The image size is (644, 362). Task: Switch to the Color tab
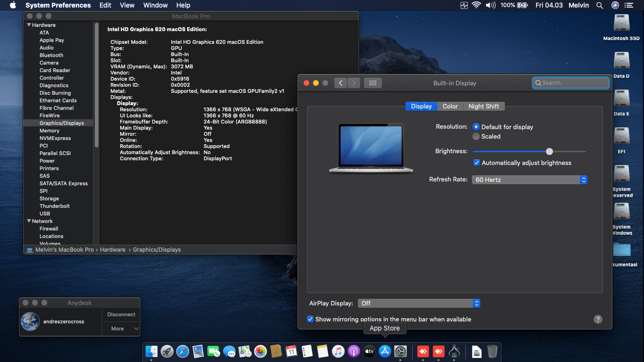coord(450,106)
